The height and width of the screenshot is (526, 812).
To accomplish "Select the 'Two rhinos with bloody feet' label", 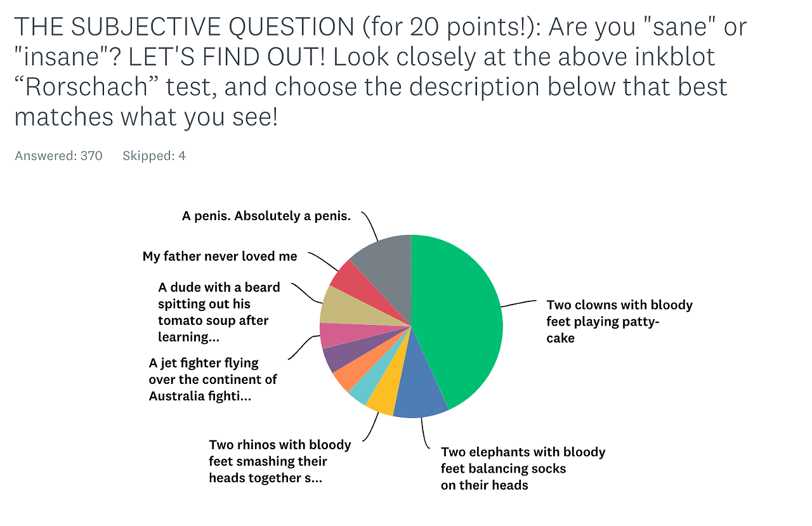I will tap(280, 461).
